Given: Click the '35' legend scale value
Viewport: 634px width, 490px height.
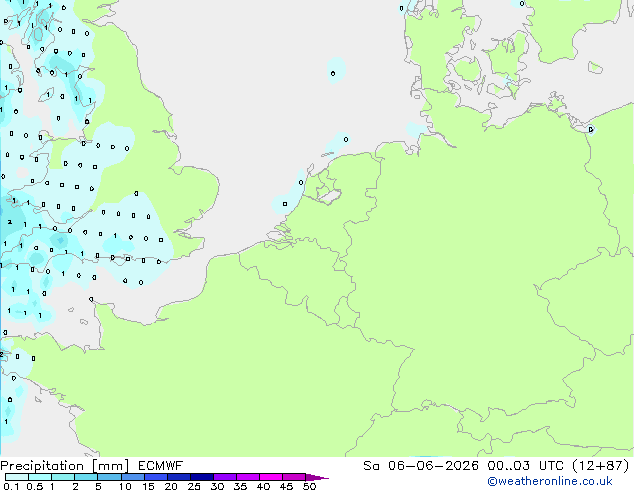Looking at the screenshot, I should pyautogui.click(x=240, y=486).
